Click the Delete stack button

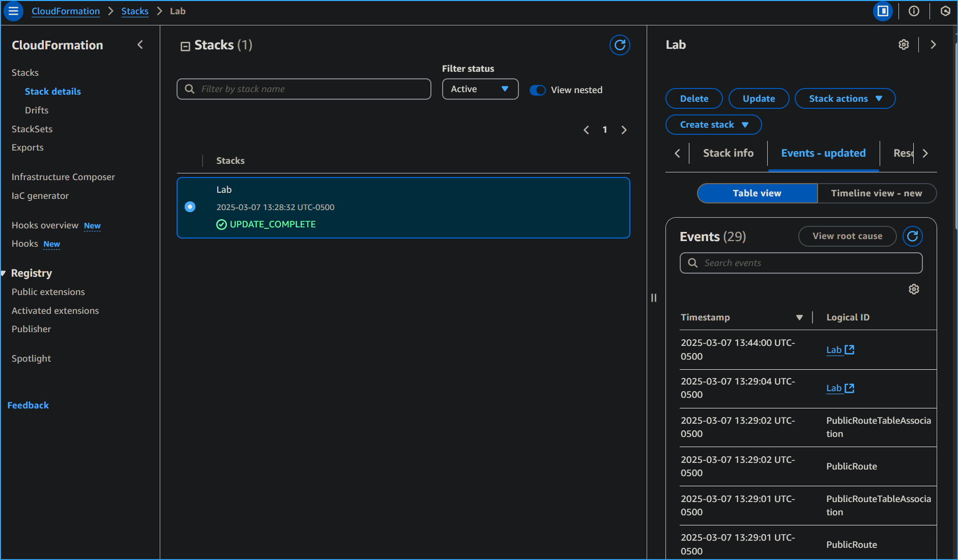coord(693,99)
